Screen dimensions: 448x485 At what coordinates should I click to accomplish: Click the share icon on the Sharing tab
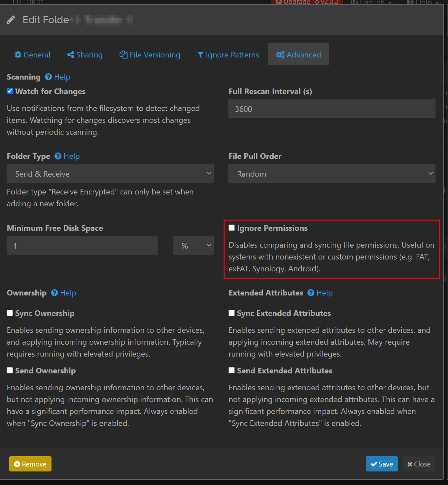(71, 55)
